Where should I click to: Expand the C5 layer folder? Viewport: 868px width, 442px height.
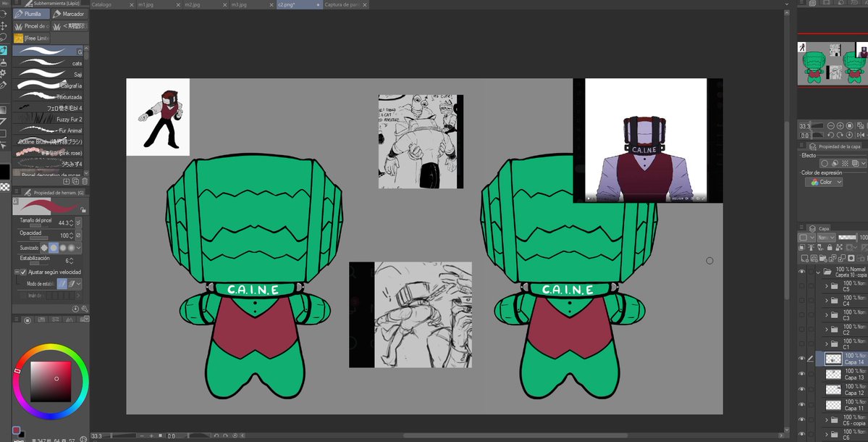tap(827, 286)
